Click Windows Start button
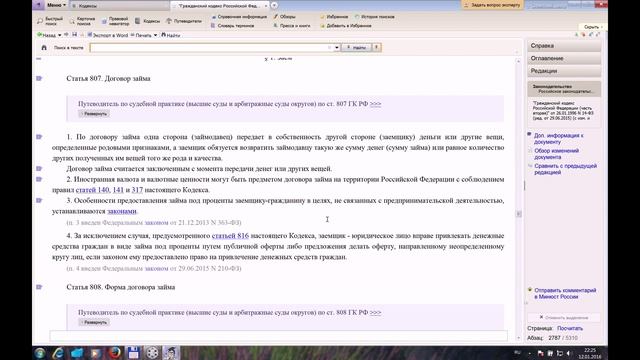640x360 pixels. 40,353
